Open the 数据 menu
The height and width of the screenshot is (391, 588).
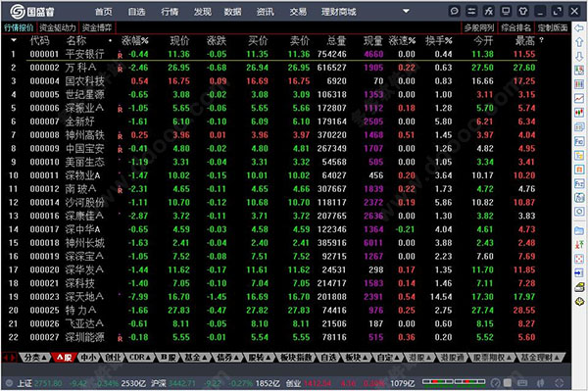(232, 12)
